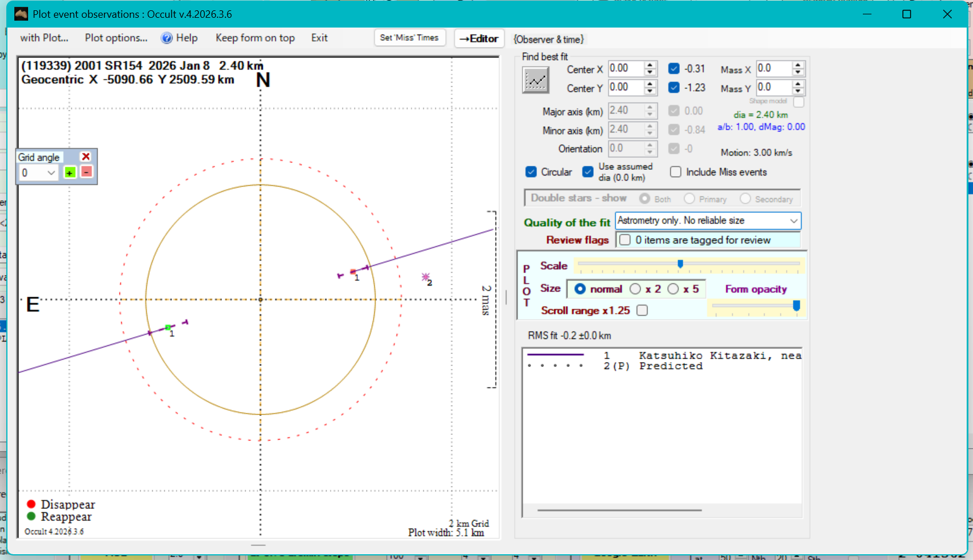The width and height of the screenshot is (973, 560).
Task: Increase the Center X value with up arrow
Action: pos(650,65)
